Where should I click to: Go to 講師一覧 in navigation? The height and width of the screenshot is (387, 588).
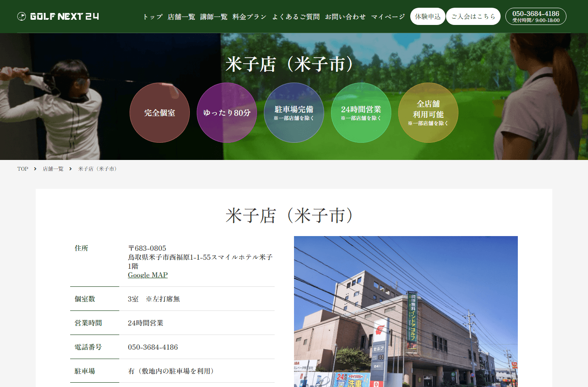(x=214, y=17)
